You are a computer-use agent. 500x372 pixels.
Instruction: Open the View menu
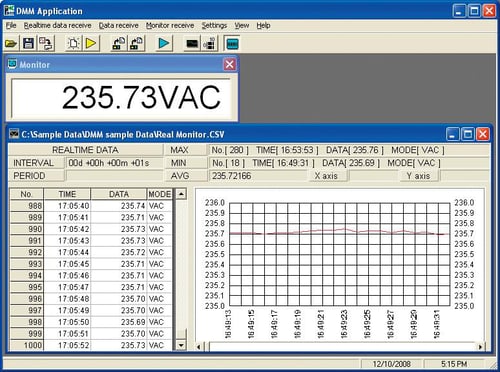[x=242, y=25]
